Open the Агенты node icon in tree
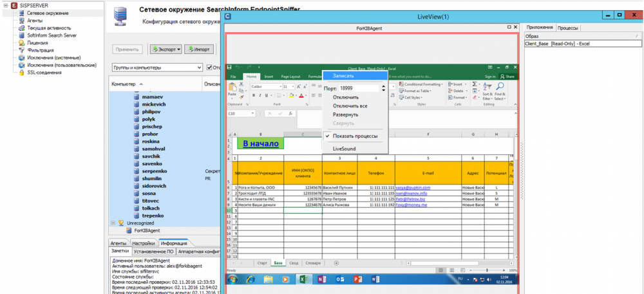The width and height of the screenshot is (644, 294). 23,21
